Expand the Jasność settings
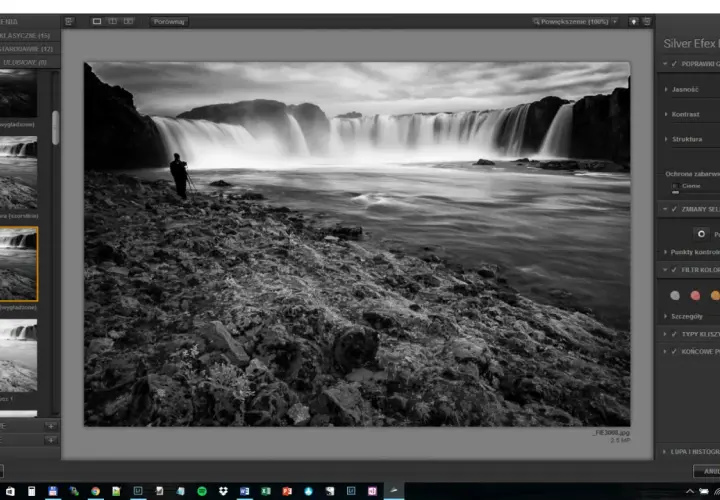 666,90
